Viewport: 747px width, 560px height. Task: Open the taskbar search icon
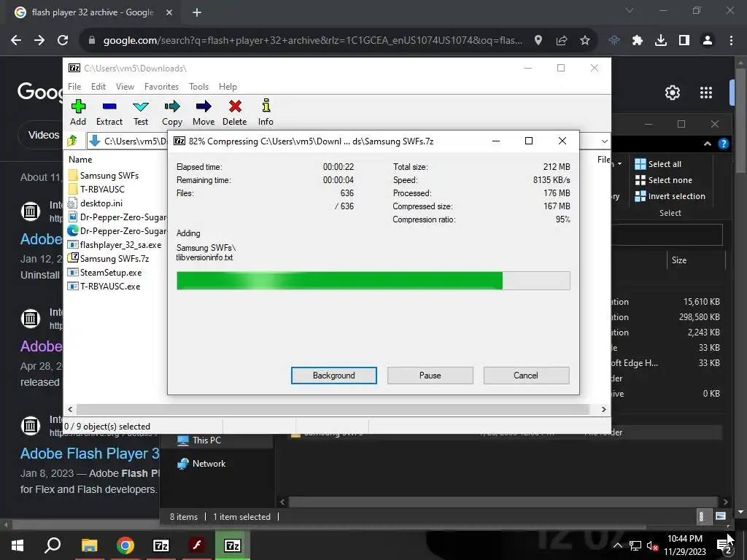click(x=53, y=545)
